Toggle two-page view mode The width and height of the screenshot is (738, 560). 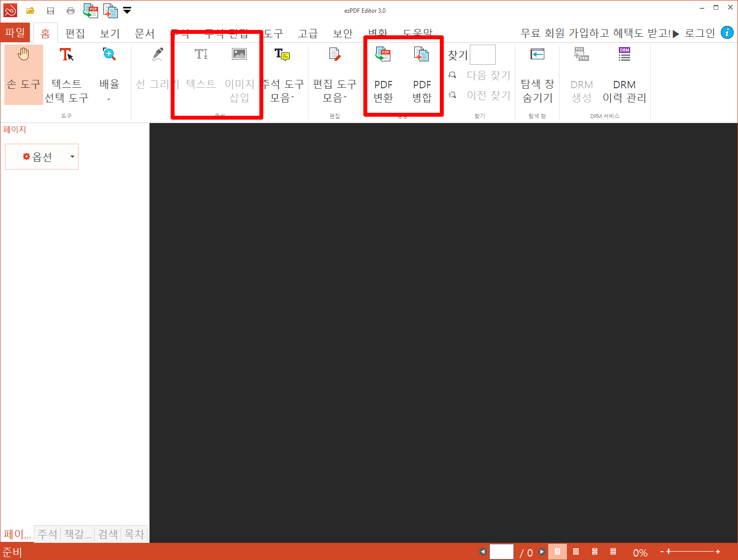[x=576, y=551]
